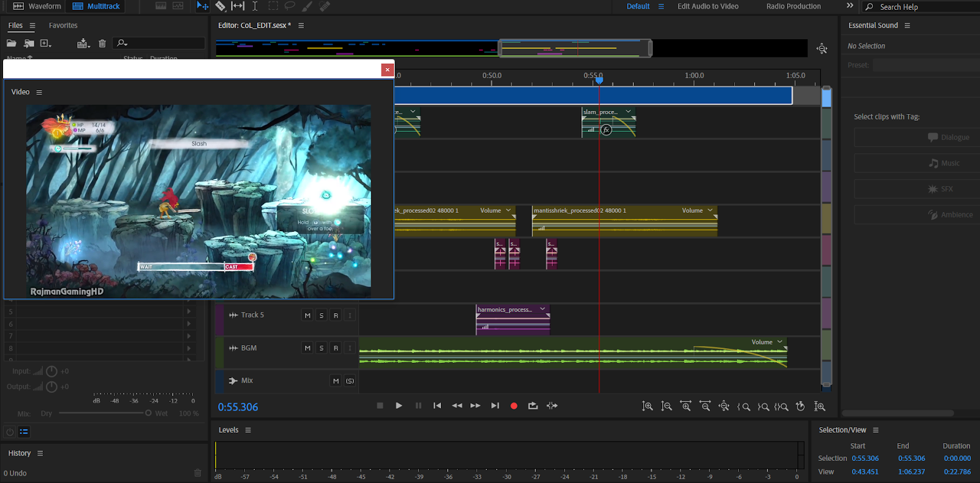The width and height of the screenshot is (980, 483).
Task: Click Zoom In at In Point icon
Action: [744, 406]
